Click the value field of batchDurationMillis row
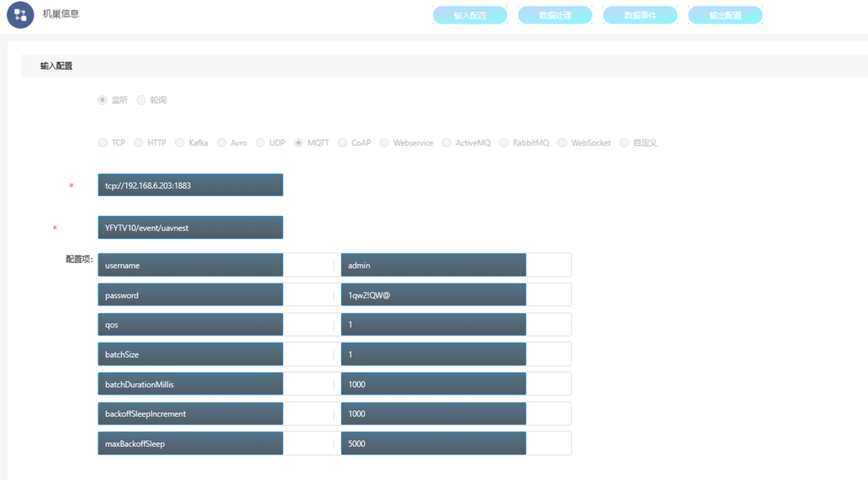Image resolution: width=868 pixels, height=480 pixels. (433, 384)
